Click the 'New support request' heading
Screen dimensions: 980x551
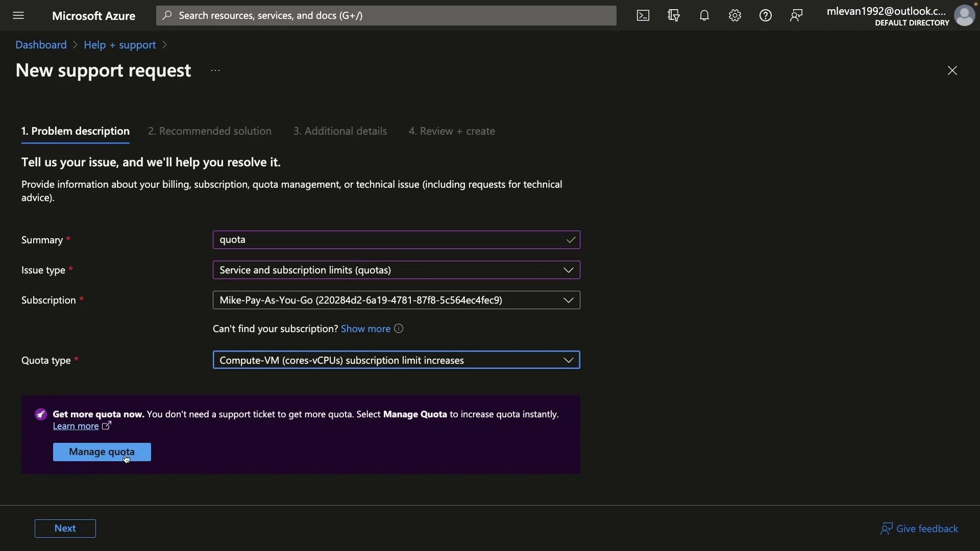(x=103, y=70)
